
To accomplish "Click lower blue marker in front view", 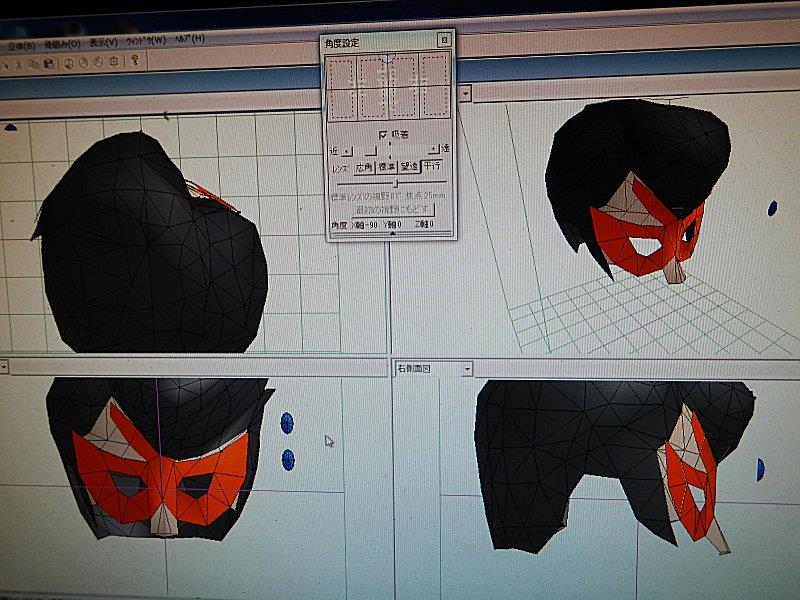I will tap(288, 460).
